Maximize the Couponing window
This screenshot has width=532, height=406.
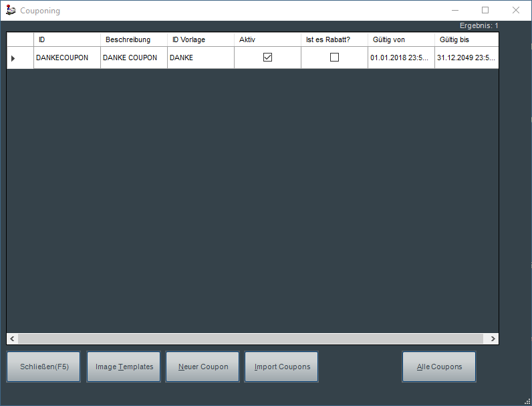coord(485,10)
